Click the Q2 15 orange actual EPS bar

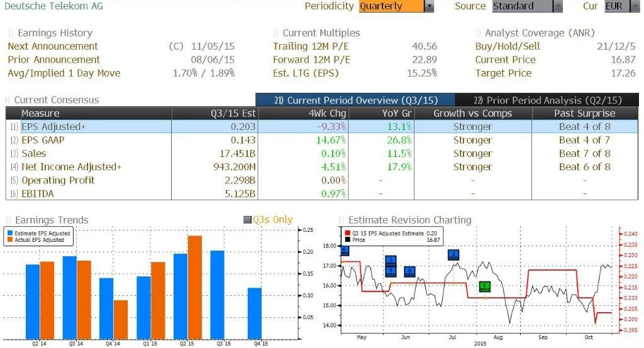pos(195,287)
